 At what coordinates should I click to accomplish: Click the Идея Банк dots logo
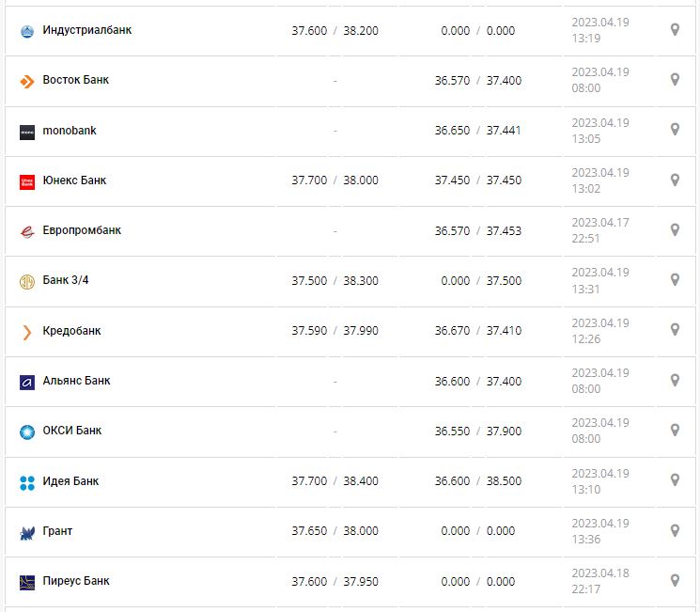click(x=27, y=482)
